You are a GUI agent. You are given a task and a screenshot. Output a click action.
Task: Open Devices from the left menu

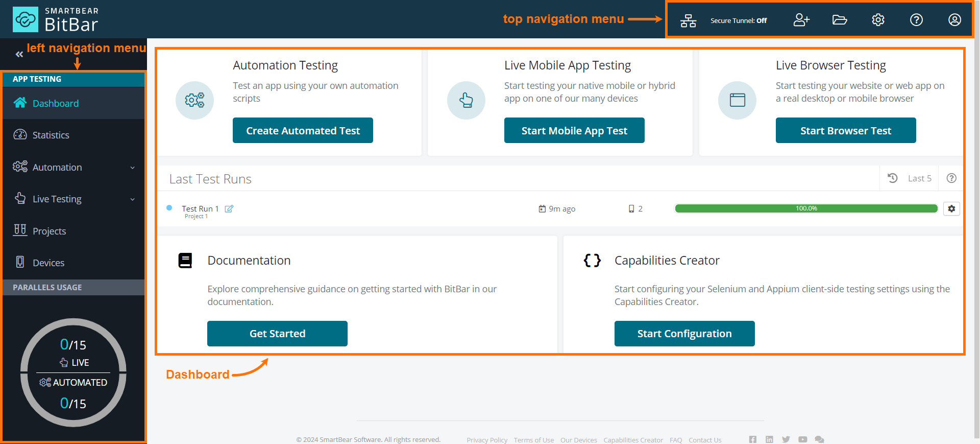(48, 263)
